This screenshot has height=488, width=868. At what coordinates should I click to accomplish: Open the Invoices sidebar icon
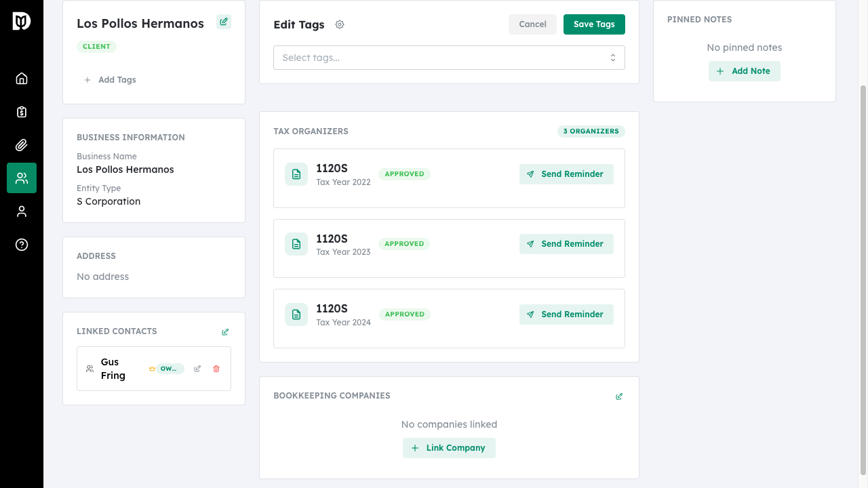[x=21, y=111]
